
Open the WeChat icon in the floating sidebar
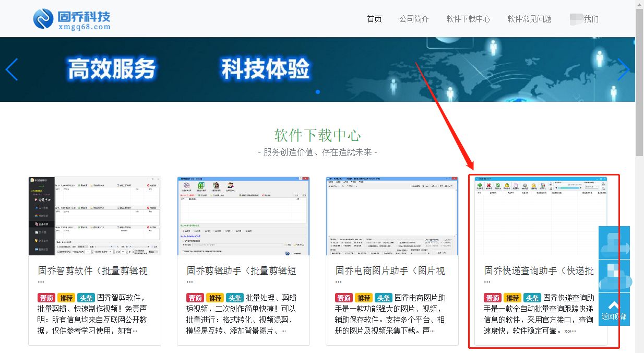click(x=614, y=276)
